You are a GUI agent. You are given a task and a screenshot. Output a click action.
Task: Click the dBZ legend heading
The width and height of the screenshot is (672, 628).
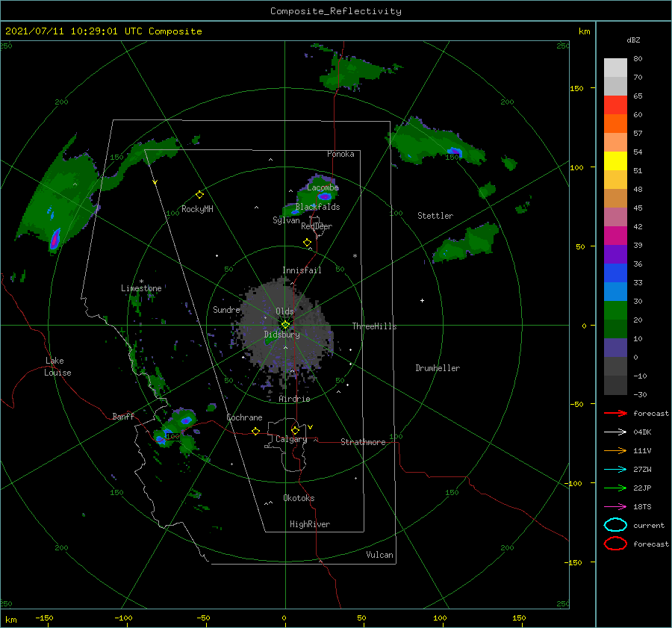(633, 40)
